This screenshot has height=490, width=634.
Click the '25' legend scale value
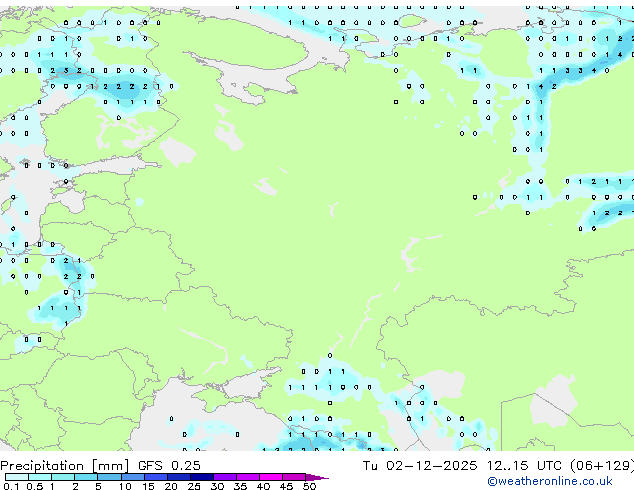coord(194,486)
